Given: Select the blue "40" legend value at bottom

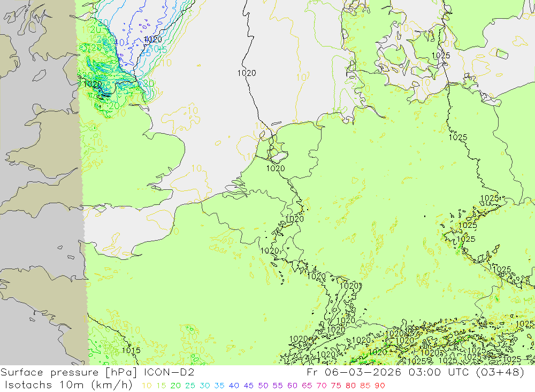Looking at the screenshot, I should [x=234, y=386].
